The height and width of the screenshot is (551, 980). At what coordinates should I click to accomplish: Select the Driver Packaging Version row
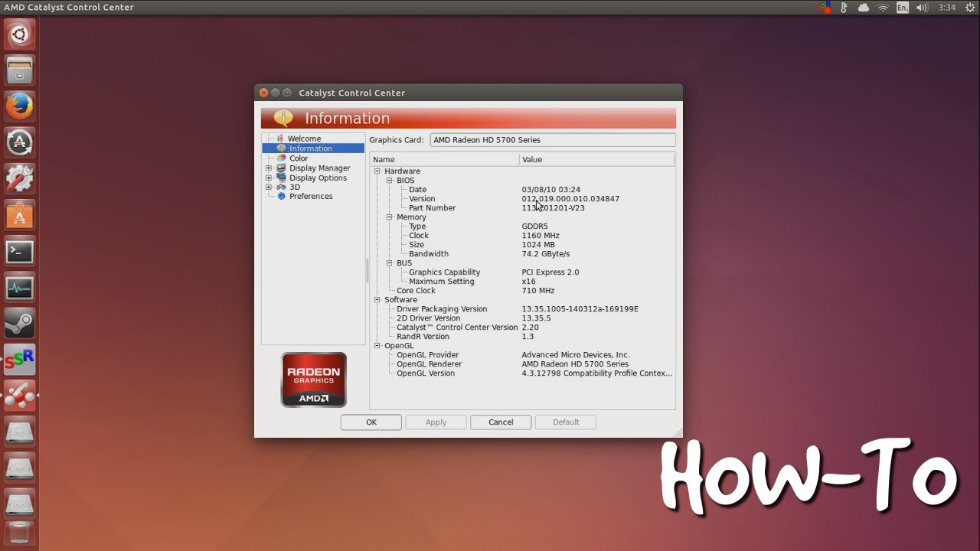pos(522,309)
